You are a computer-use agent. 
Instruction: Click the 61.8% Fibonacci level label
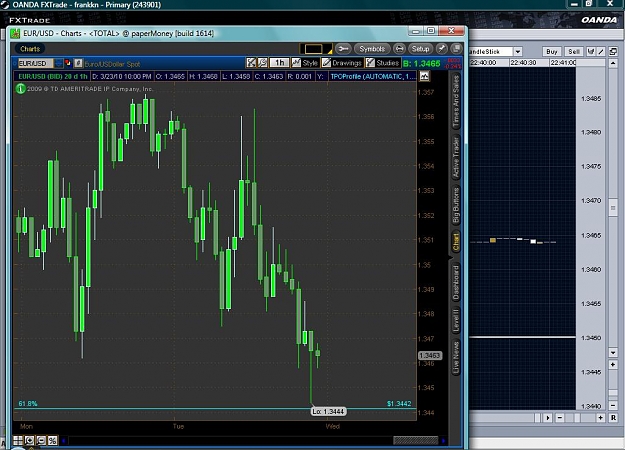(28, 403)
